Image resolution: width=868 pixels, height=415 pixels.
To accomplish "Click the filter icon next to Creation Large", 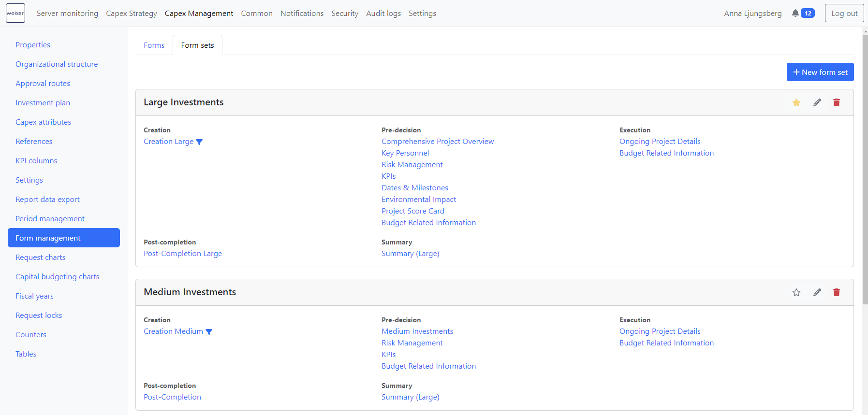I will (199, 142).
